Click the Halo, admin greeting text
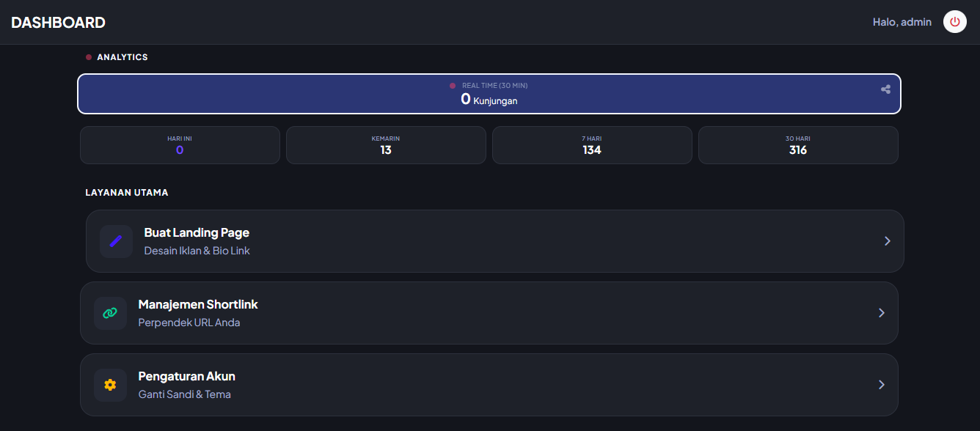The image size is (980, 431). pyautogui.click(x=902, y=22)
